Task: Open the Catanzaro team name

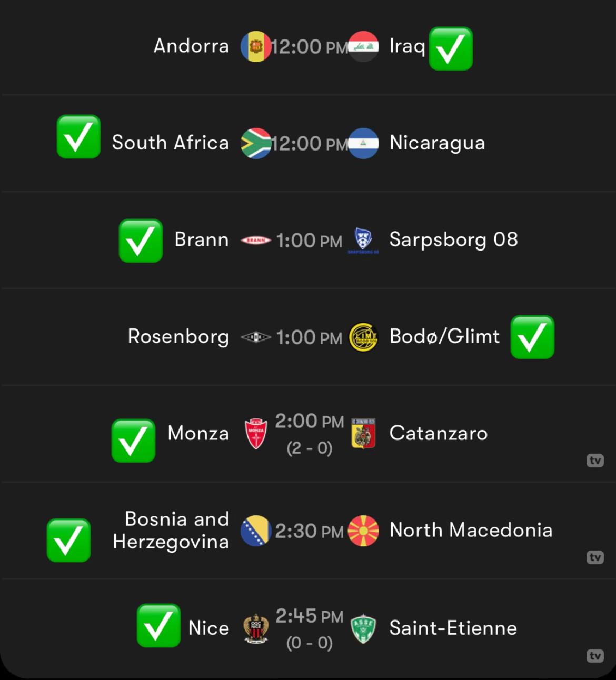Action: 439,433
